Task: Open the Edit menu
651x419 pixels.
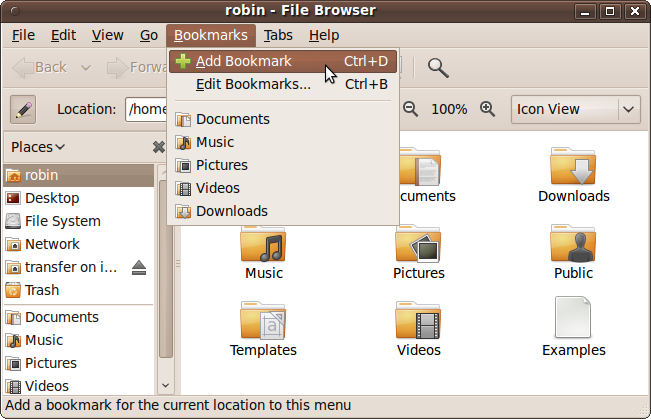Action: coord(63,35)
